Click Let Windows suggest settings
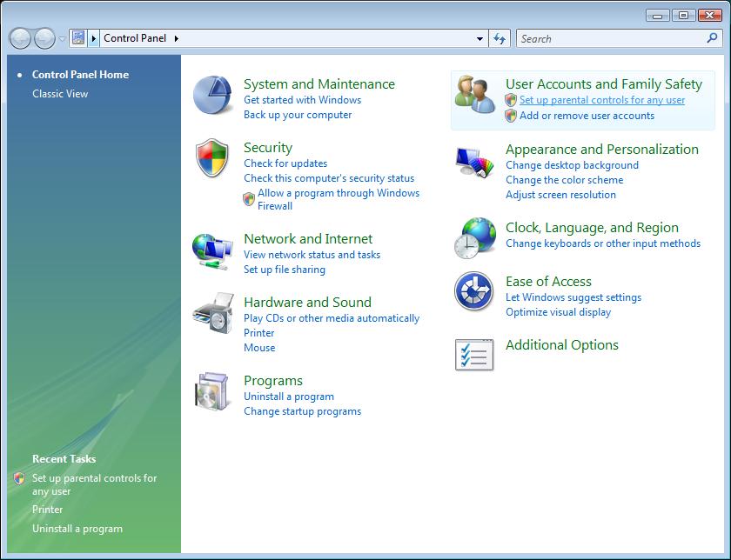731x560 pixels. (x=573, y=297)
